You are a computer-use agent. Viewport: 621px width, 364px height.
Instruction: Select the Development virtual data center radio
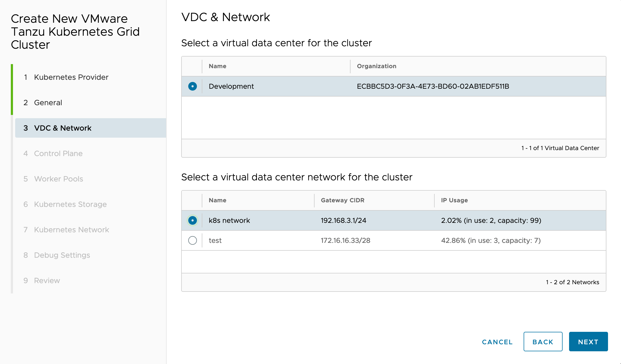(x=192, y=86)
